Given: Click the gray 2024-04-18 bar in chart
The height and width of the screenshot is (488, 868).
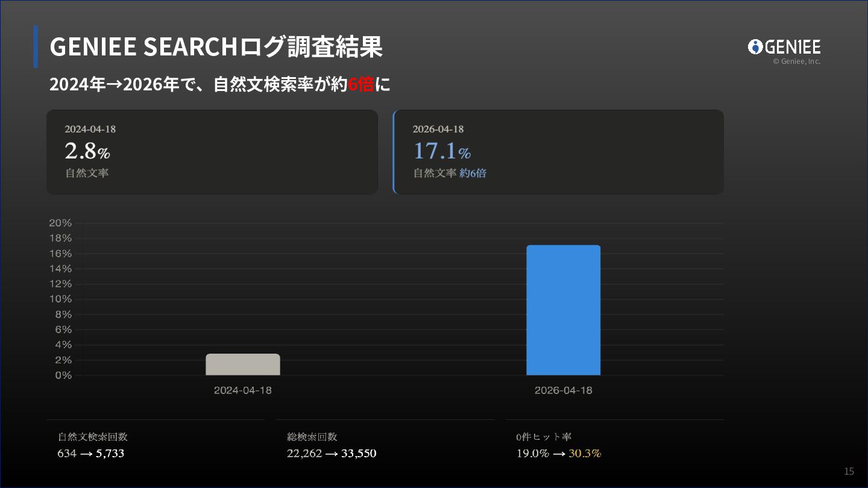Looking at the screenshot, I should (x=243, y=364).
